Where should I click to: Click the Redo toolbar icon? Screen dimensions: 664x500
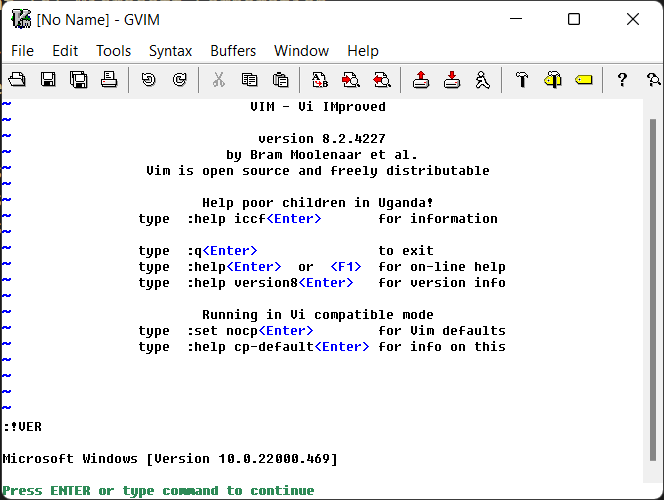(x=180, y=80)
